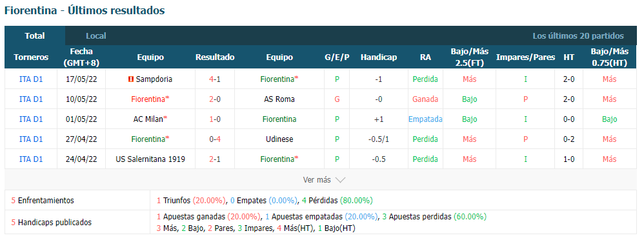The height and width of the screenshot is (240, 644).
Task: Click the Torneos column header
Action: coord(31,57)
